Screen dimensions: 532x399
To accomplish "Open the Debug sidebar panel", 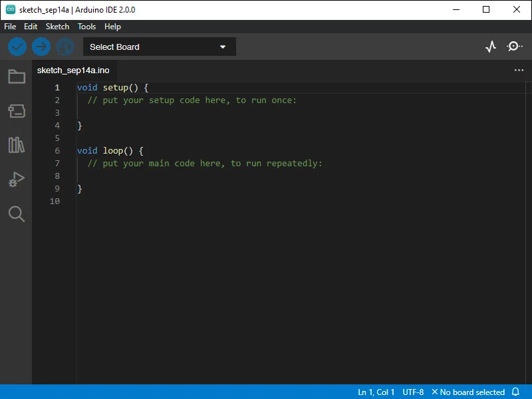I will pos(16,179).
